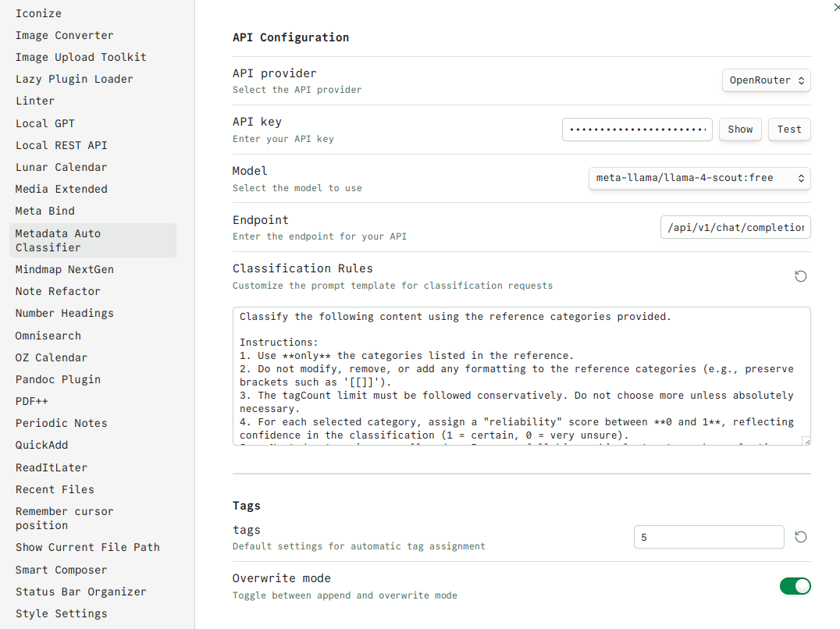Image resolution: width=840 pixels, height=629 pixels.
Task: Open the API provider dropdown
Action: point(766,80)
